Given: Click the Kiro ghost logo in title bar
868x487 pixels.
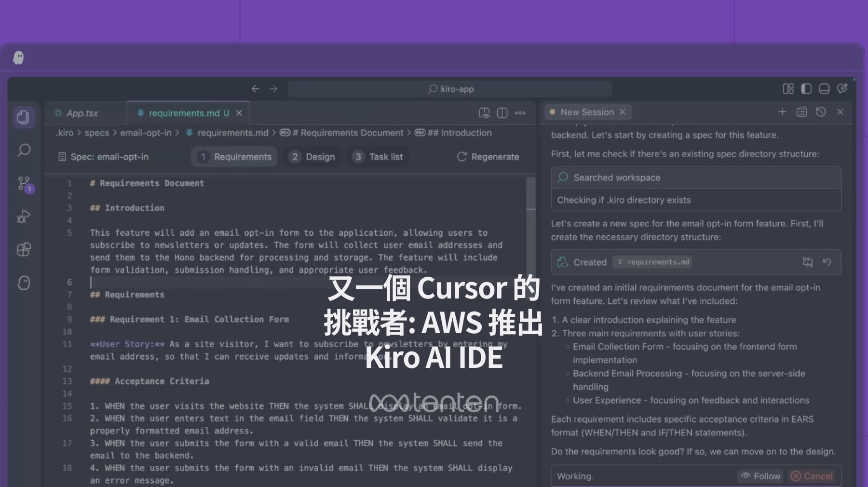Looking at the screenshot, I should coord(18,58).
